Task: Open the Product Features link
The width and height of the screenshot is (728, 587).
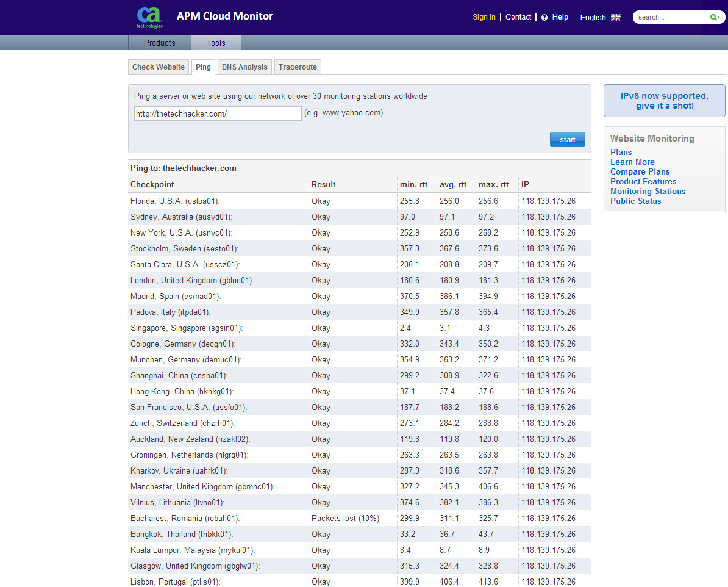Action: (x=643, y=181)
